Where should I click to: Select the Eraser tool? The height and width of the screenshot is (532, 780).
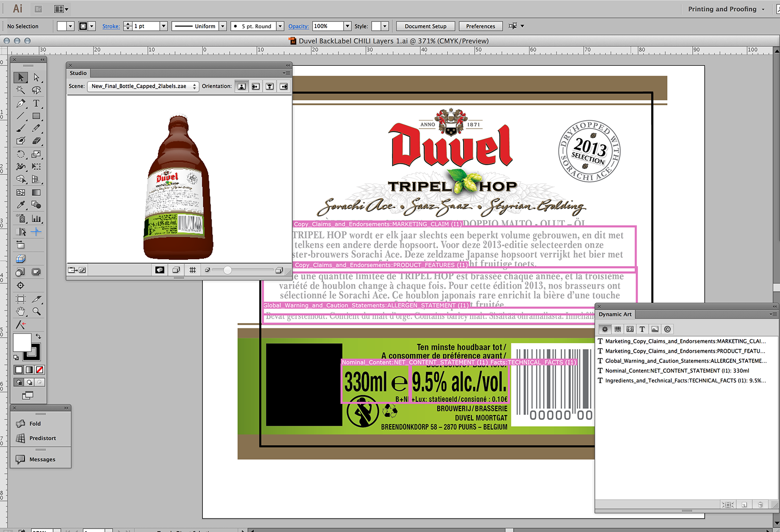37,141
